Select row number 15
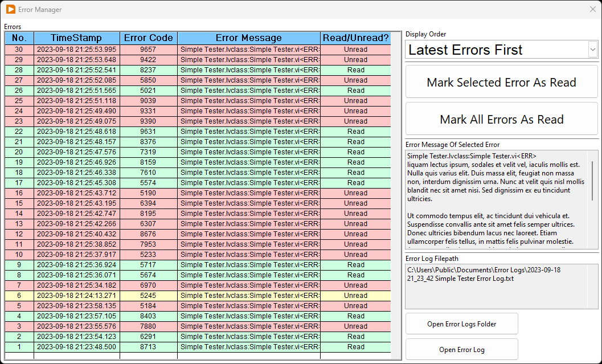The image size is (602, 364). (19, 203)
